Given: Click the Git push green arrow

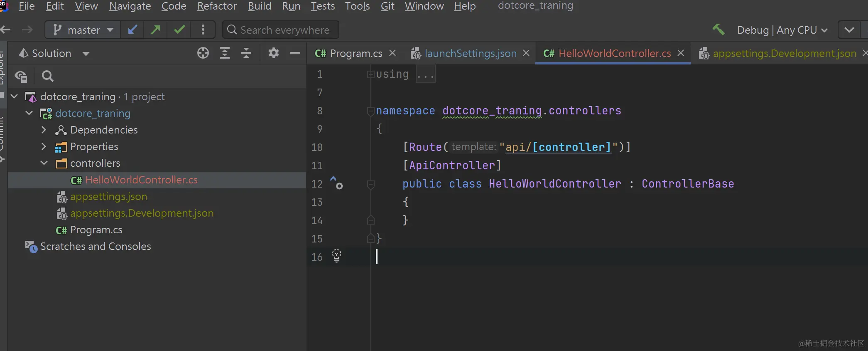Looking at the screenshot, I should click(156, 30).
